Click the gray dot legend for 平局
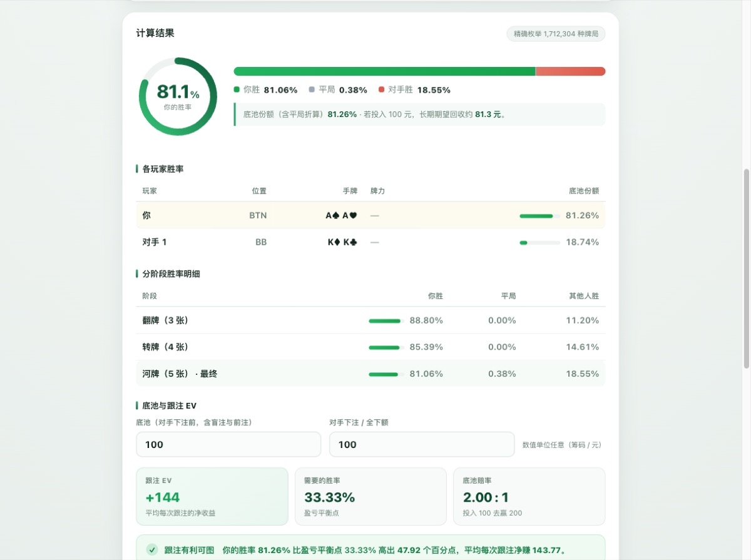The image size is (751, 560). tap(312, 89)
